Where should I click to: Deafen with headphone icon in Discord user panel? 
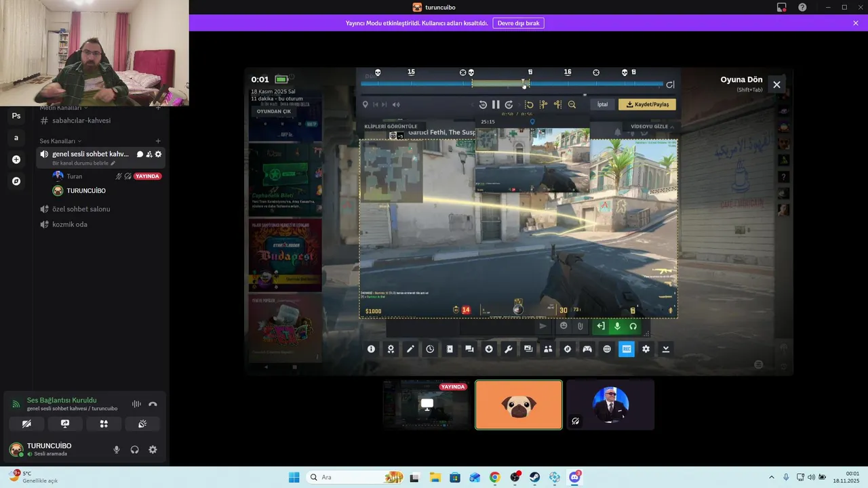135,449
